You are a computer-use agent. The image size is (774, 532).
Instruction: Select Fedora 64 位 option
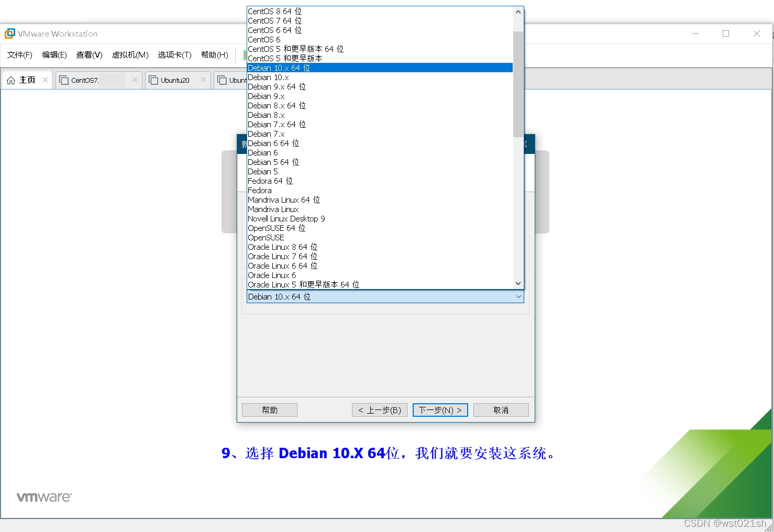380,181
